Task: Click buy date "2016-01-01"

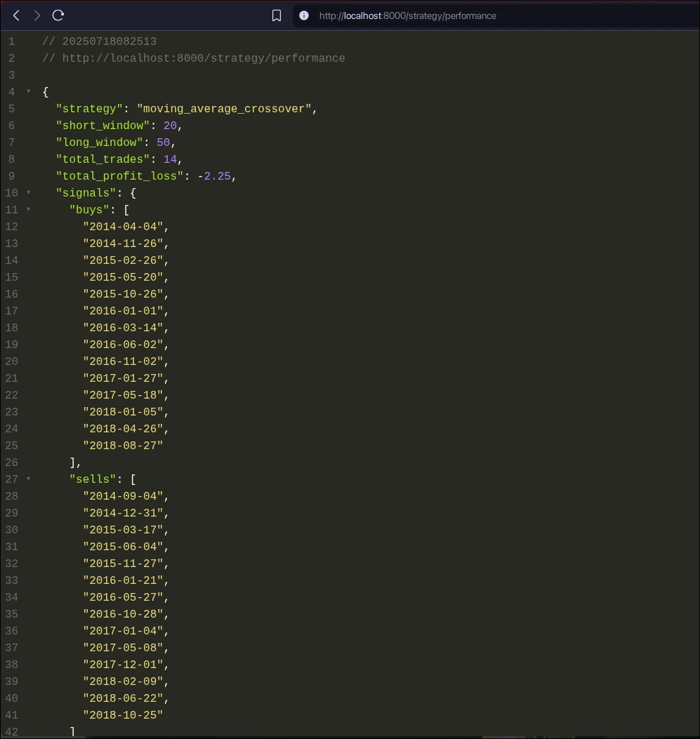Action: (123, 311)
